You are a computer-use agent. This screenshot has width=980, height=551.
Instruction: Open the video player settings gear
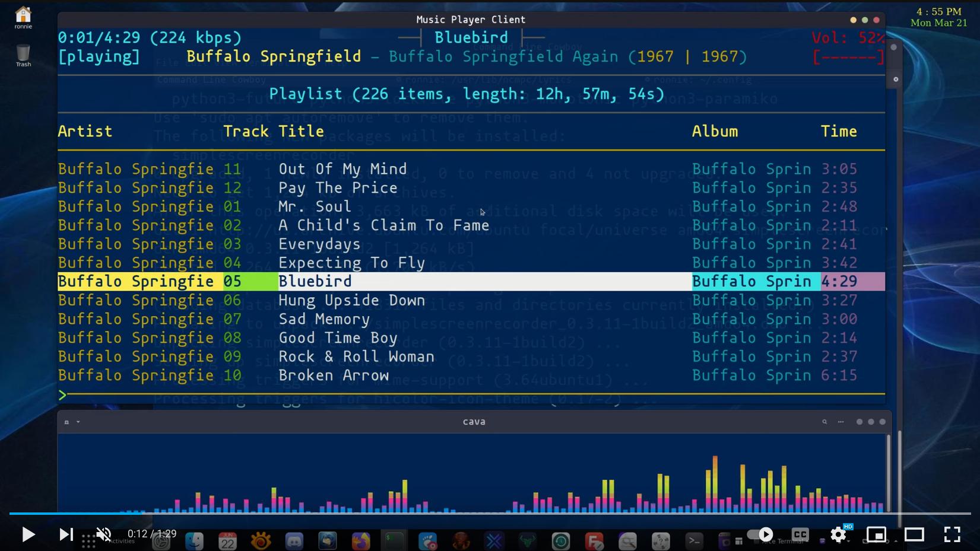click(838, 534)
